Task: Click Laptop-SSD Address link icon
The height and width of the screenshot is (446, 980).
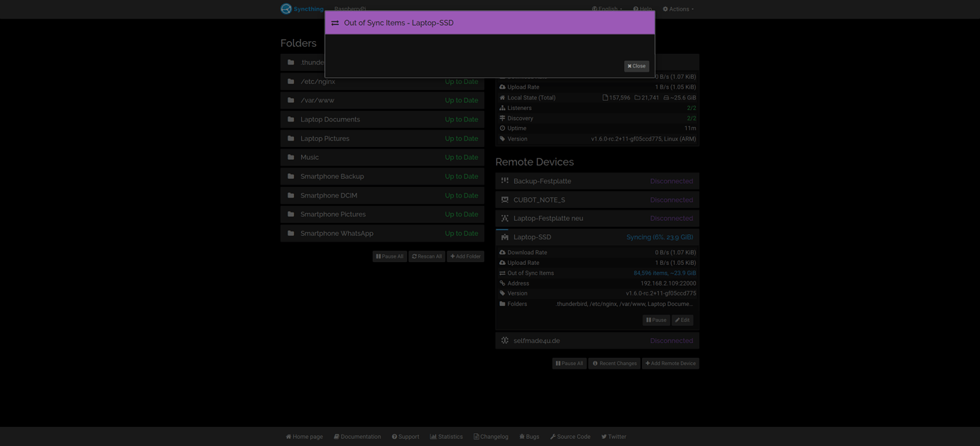Action: 502,283
